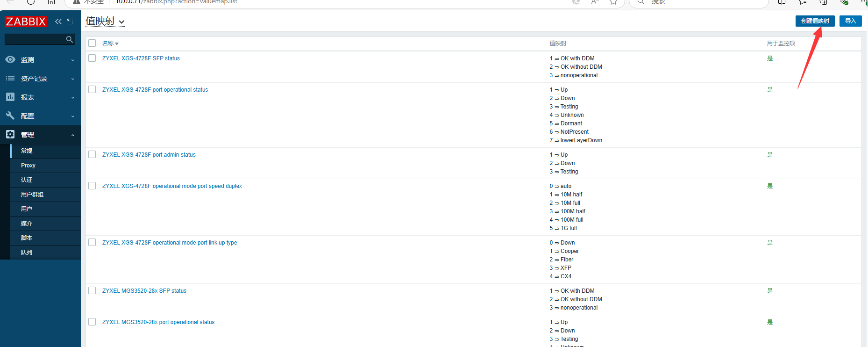
Task: Expand the 报表 menu chevron
Action: point(73,97)
